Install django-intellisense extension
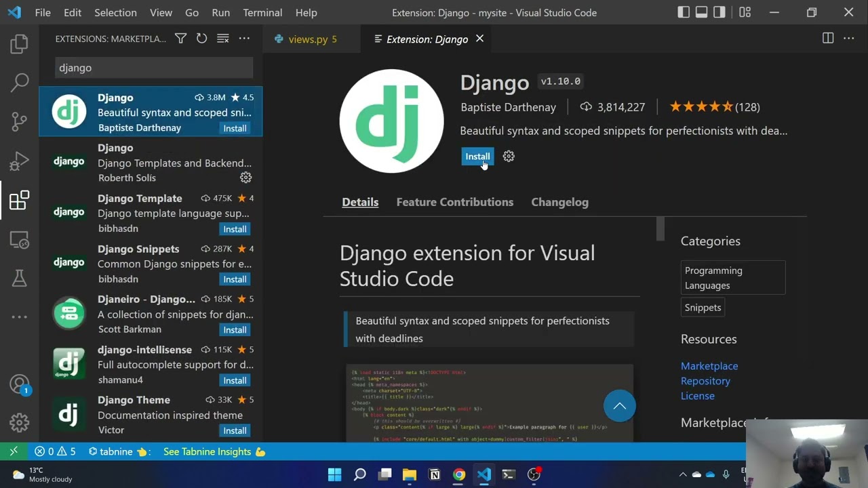This screenshot has height=488, width=868. click(x=235, y=380)
